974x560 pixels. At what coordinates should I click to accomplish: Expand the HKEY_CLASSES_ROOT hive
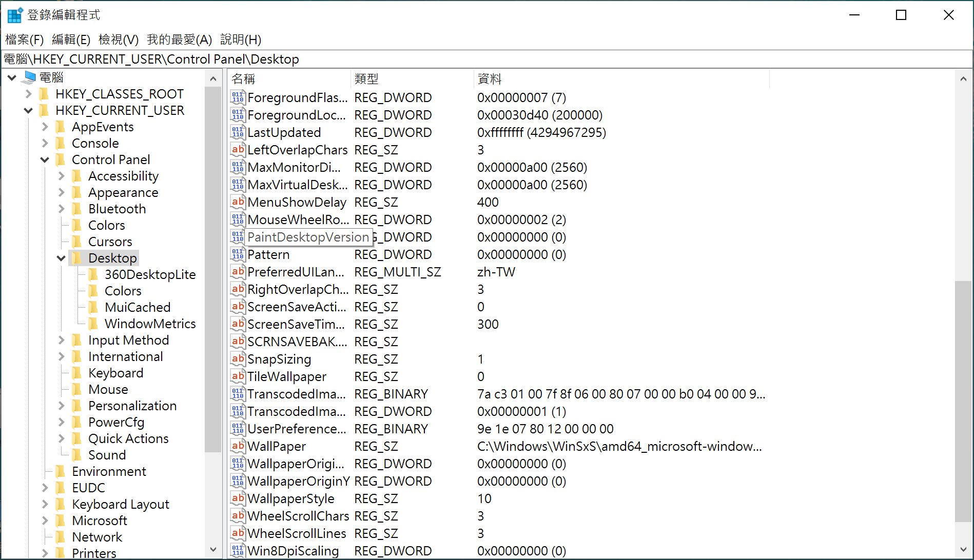(29, 94)
